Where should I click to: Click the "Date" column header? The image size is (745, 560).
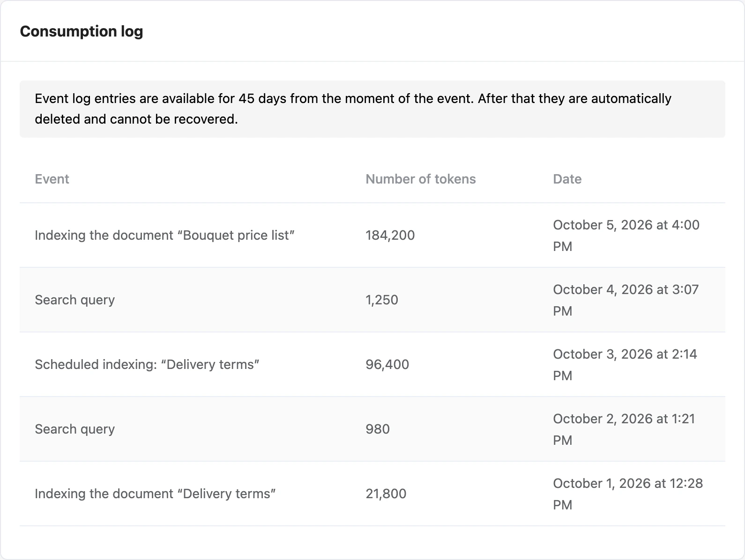pos(567,179)
